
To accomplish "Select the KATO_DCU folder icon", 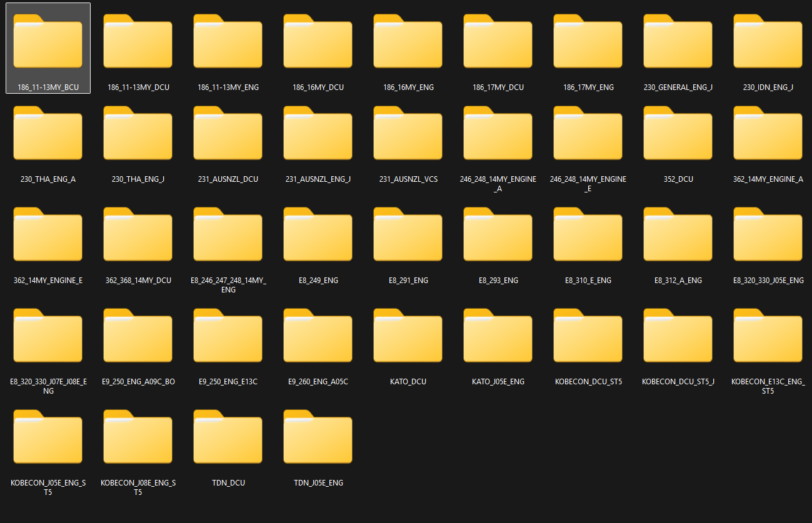I will (x=408, y=335).
